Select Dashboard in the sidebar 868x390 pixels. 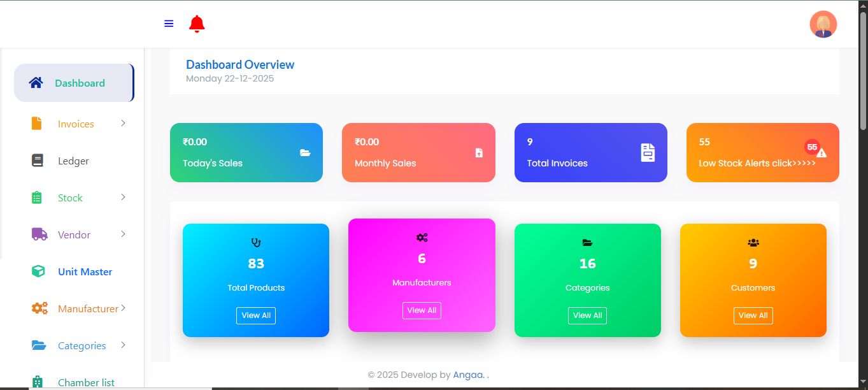tap(80, 83)
